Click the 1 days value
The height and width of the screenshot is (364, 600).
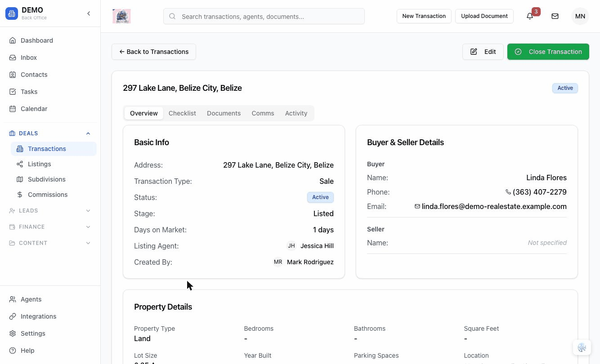click(x=323, y=230)
